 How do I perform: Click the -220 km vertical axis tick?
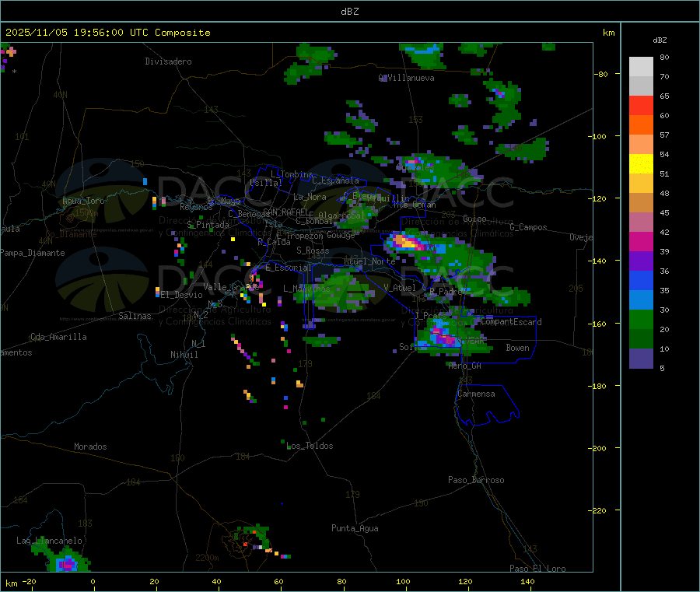pos(599,510)
